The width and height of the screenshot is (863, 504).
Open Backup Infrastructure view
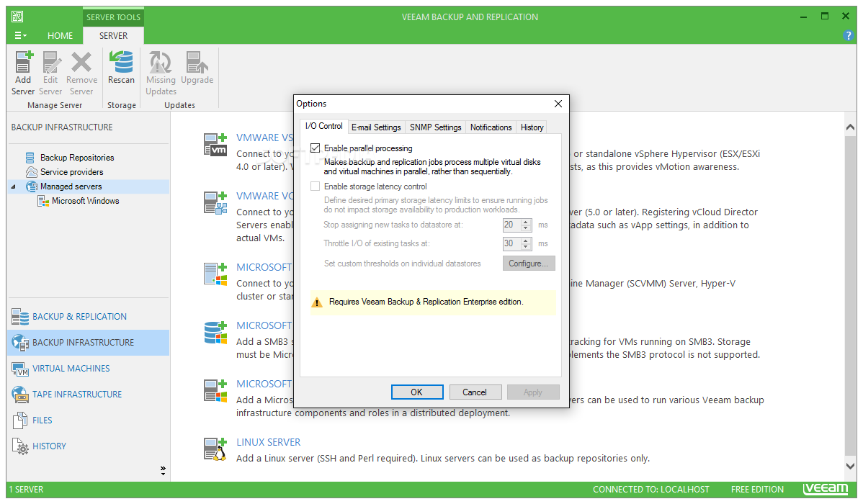coord(88,342)
